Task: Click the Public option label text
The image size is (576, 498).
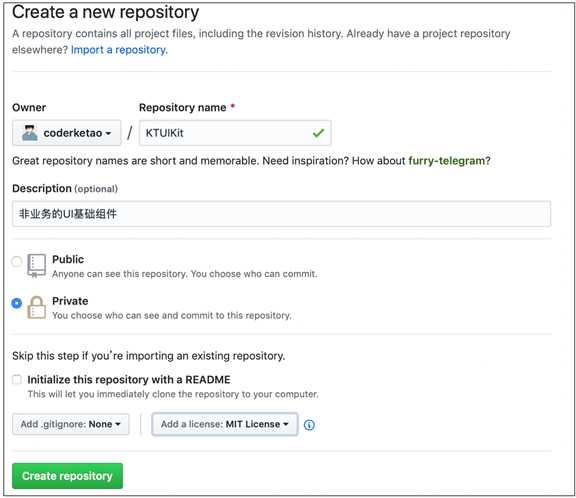Action: click(x=68, y=259)
